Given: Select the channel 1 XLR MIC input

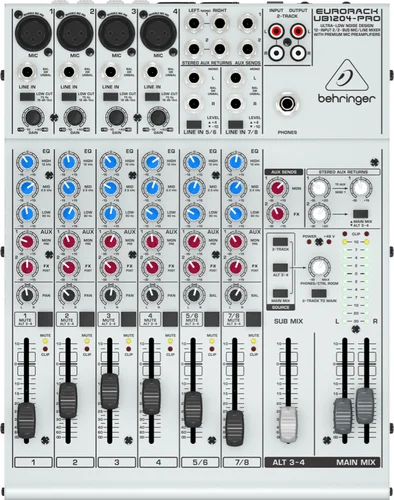Looking at the screenshot, I should [33, 33].
